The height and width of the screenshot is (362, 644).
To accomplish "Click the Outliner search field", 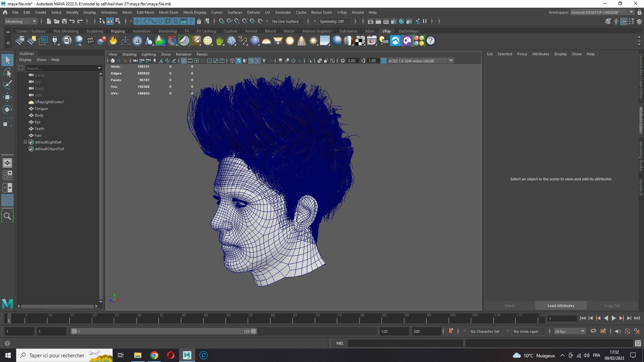I will click(x=61, y=68).
